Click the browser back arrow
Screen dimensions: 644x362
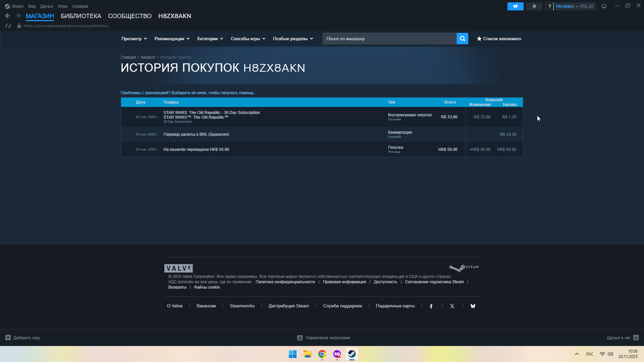[8, 16]
